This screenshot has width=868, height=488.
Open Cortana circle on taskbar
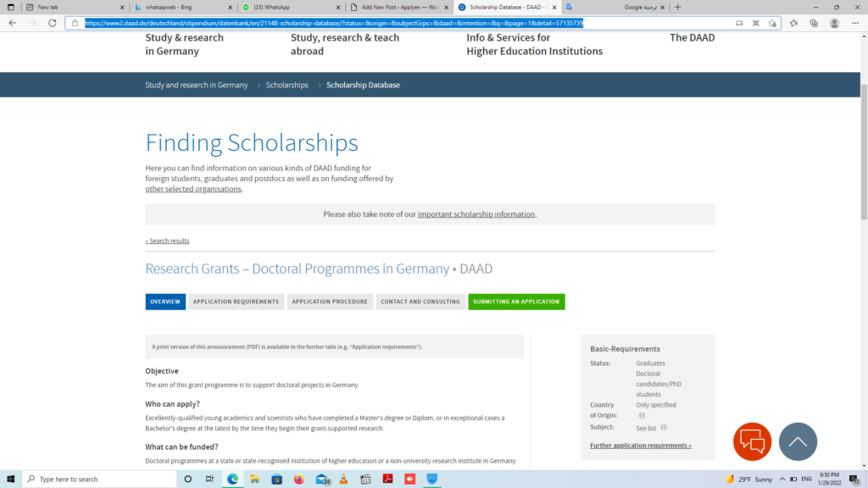(x=187, y=480)
